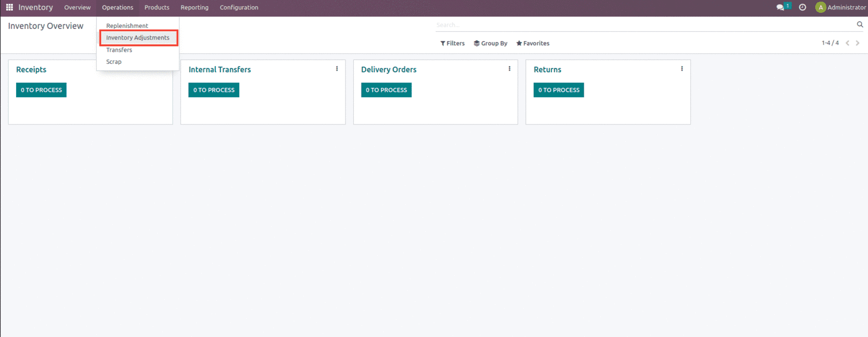The image size is (868, 337).
Task: Click Receipts 0 TO PROCESS button
Action: pos(41,90)
